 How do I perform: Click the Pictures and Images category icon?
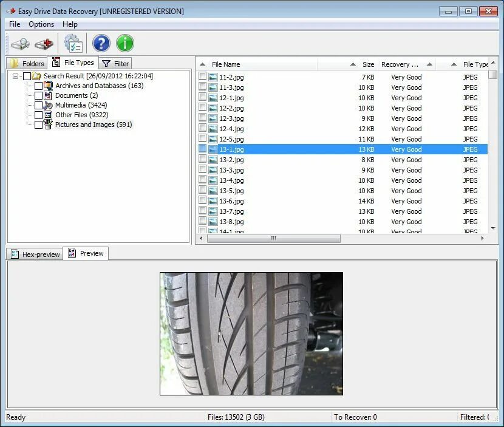point(48,125)
